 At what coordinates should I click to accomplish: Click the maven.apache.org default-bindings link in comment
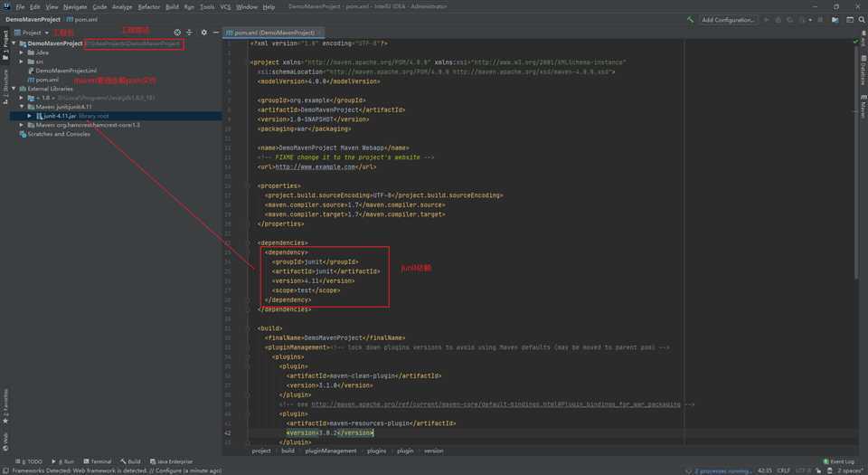click(495, 404)
